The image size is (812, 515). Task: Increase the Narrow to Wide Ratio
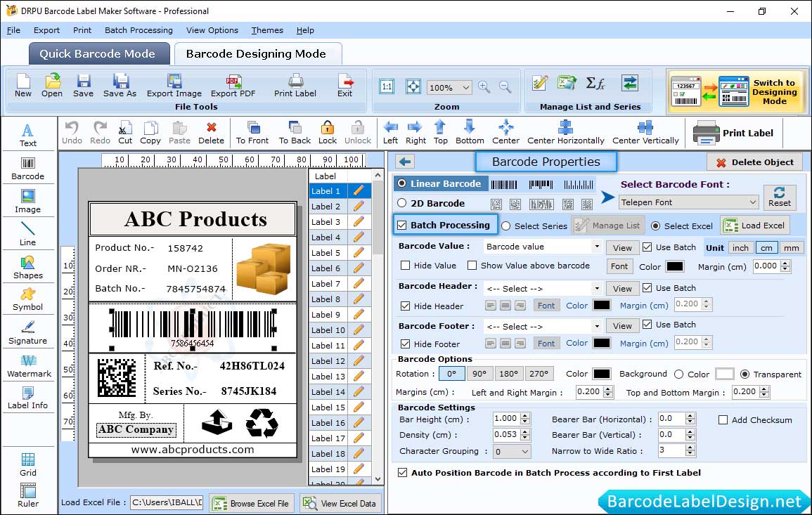[x=690, y=448]
